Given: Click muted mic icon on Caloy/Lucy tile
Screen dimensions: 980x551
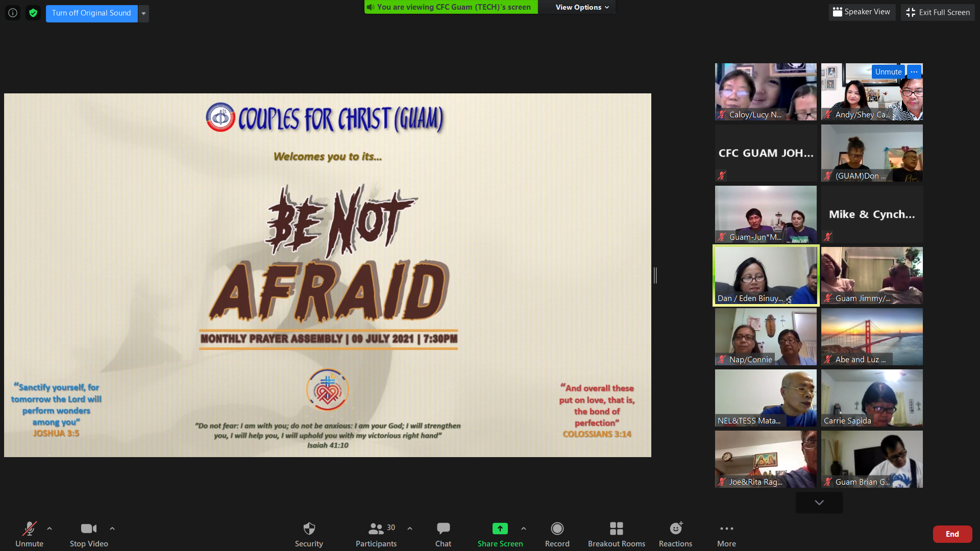Looking at the screenshot, I should point(722,115).
